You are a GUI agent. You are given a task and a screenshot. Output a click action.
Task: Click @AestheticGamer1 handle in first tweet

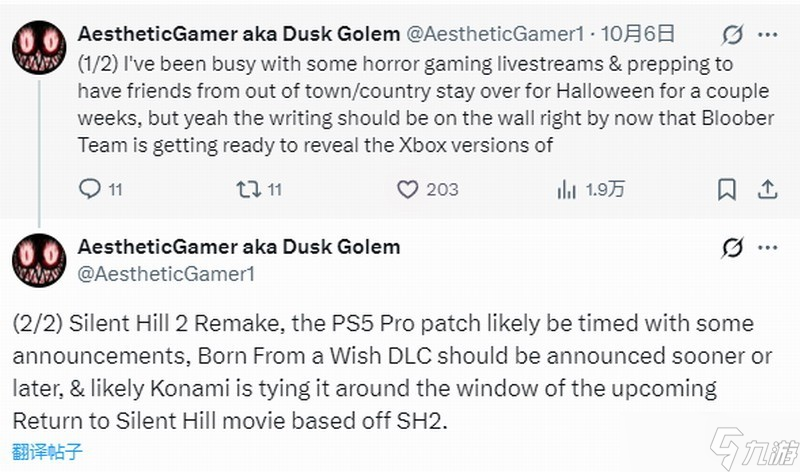pos(495,34)
